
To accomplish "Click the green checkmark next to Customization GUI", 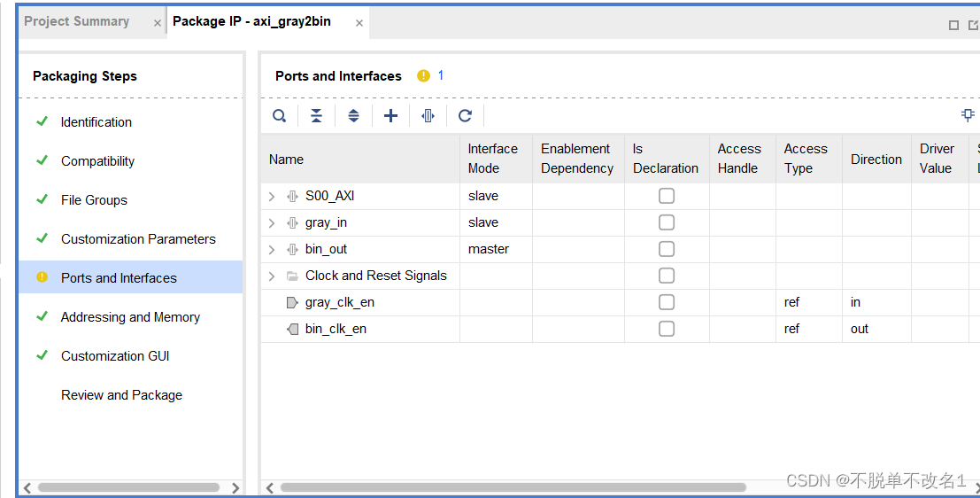I will tap(42, 354).
